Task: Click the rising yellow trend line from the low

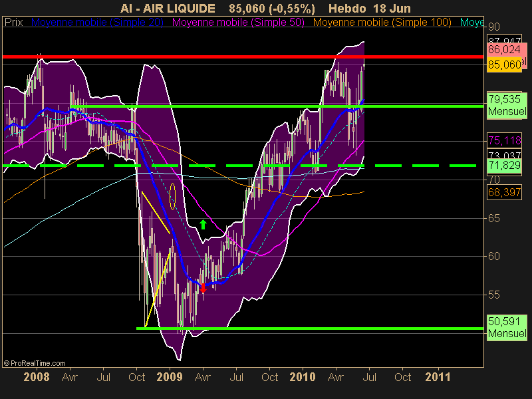Action: (158, 290)
